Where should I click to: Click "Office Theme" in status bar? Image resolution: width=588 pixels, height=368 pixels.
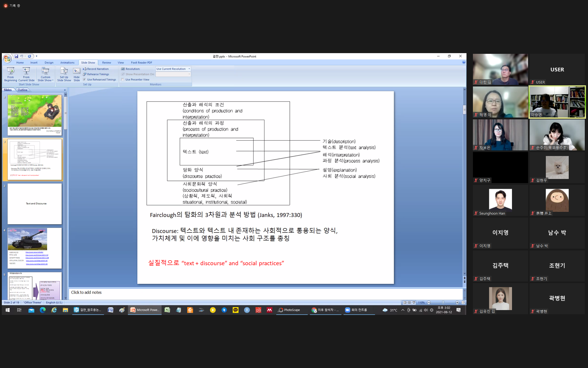pyautogui.click(x=33, y=302)
